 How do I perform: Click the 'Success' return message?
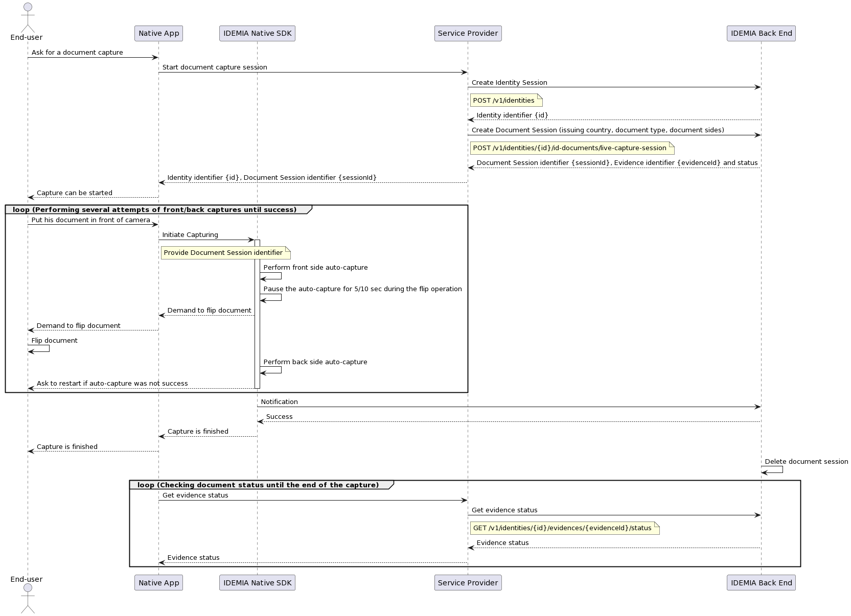[279, 417]
